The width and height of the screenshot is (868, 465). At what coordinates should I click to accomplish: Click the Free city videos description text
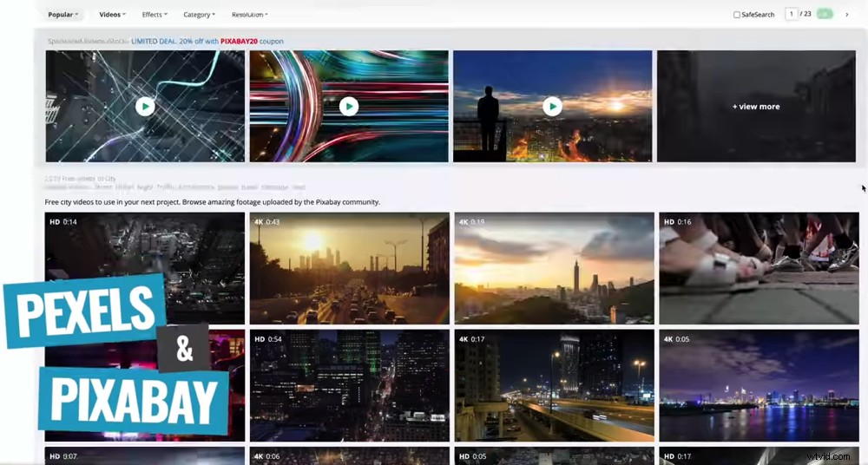click(x=213, y=202)
